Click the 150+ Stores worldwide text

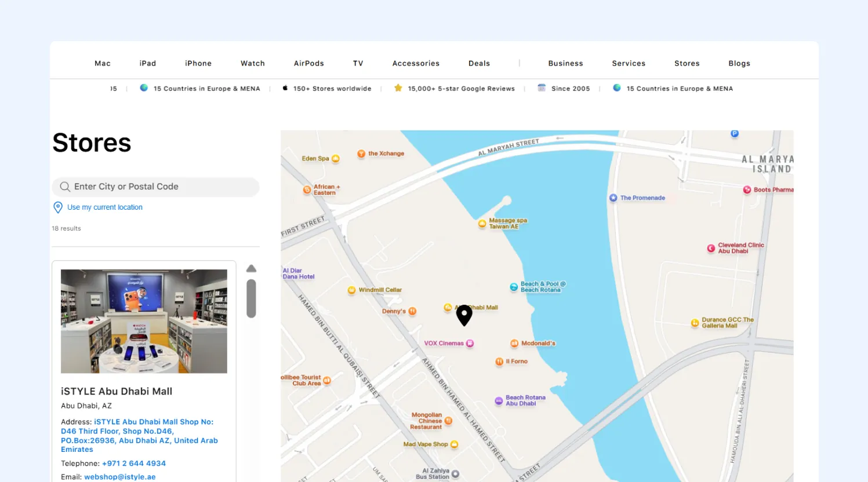coord(332,89)
